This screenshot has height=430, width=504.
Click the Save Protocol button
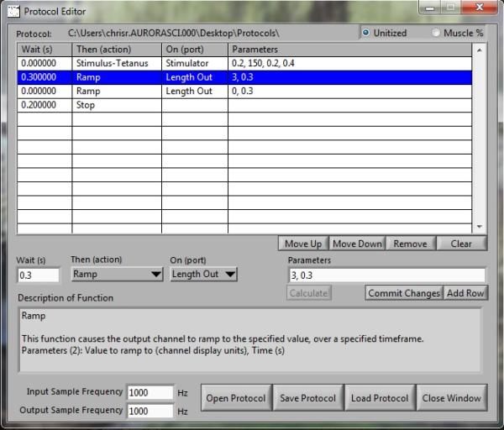coord(308,398)
